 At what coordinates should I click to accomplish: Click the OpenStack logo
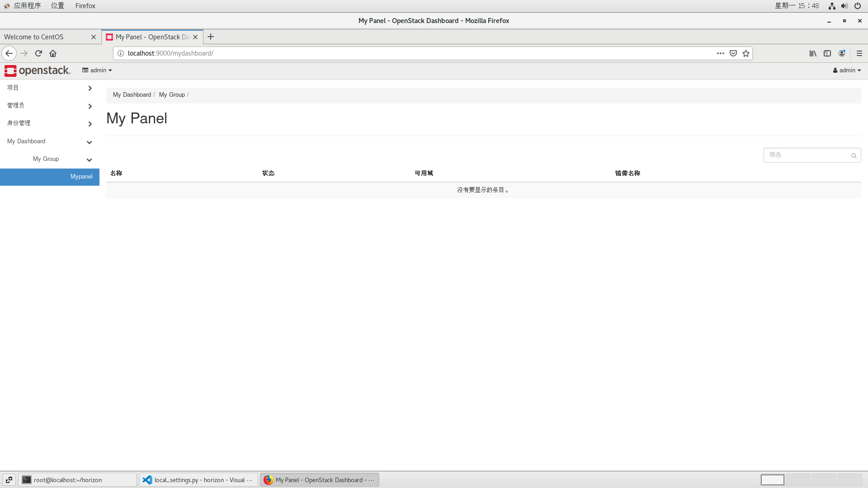pos(38,70)
